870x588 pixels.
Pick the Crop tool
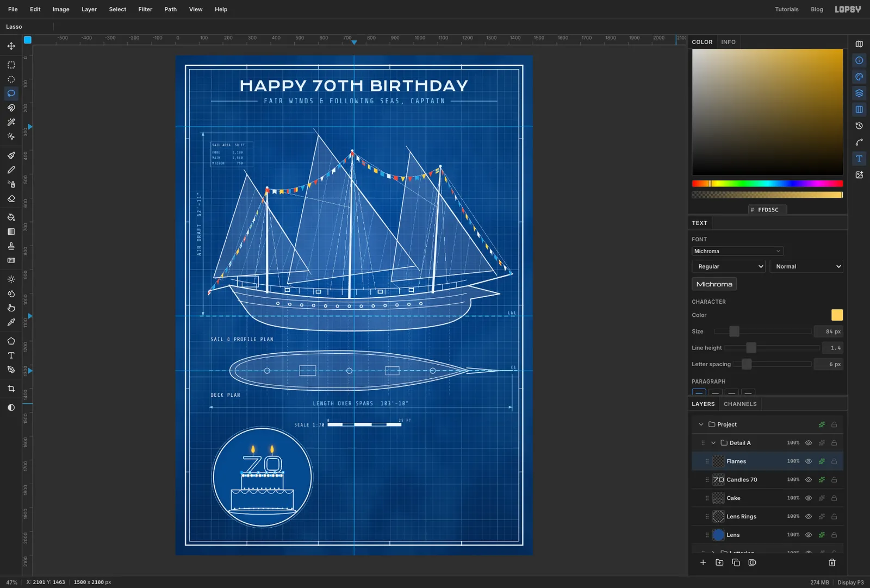[x=11, y=389]
